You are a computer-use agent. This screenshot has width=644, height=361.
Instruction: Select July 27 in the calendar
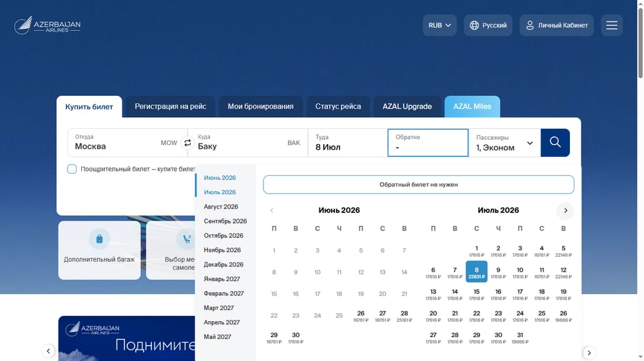coord(433,337)
